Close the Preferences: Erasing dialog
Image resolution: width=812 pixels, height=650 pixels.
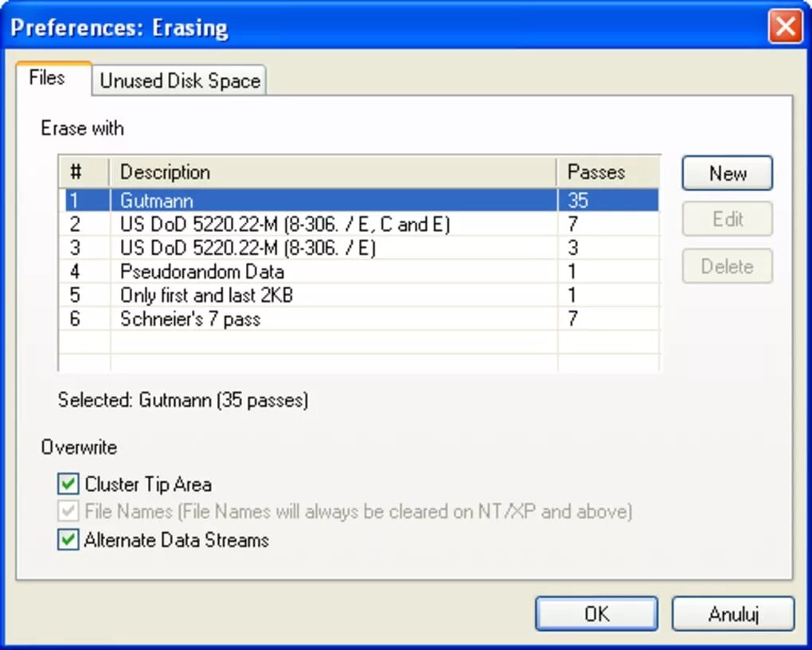coord(785,28)
